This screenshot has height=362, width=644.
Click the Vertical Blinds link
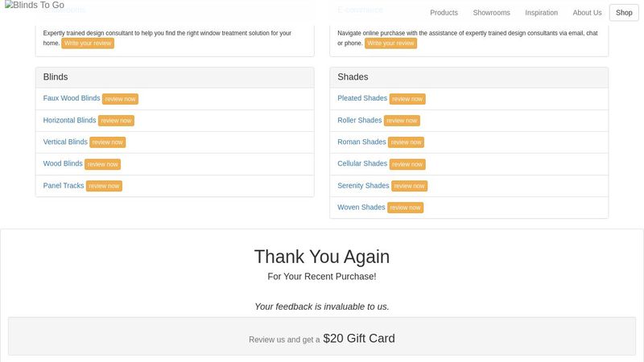click(x=65, y=142)
